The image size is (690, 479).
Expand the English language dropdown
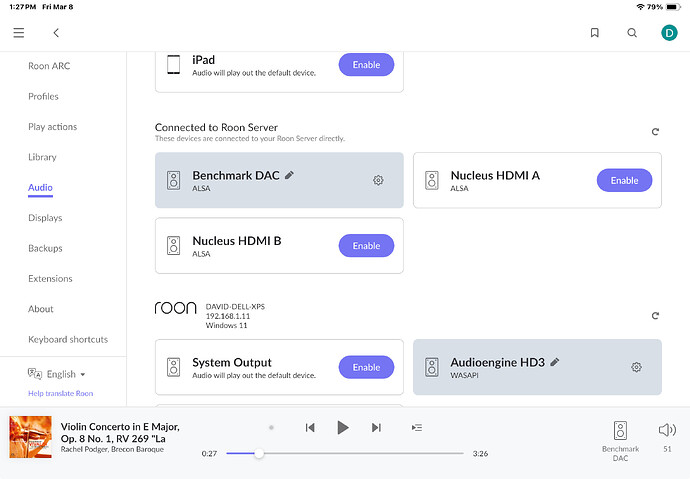(66, 374)
